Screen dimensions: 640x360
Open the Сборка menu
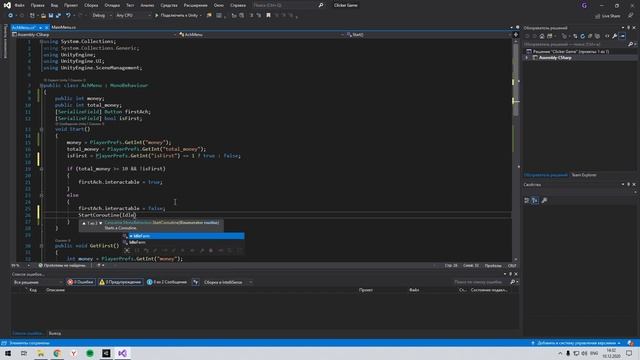tap(91, 5)
